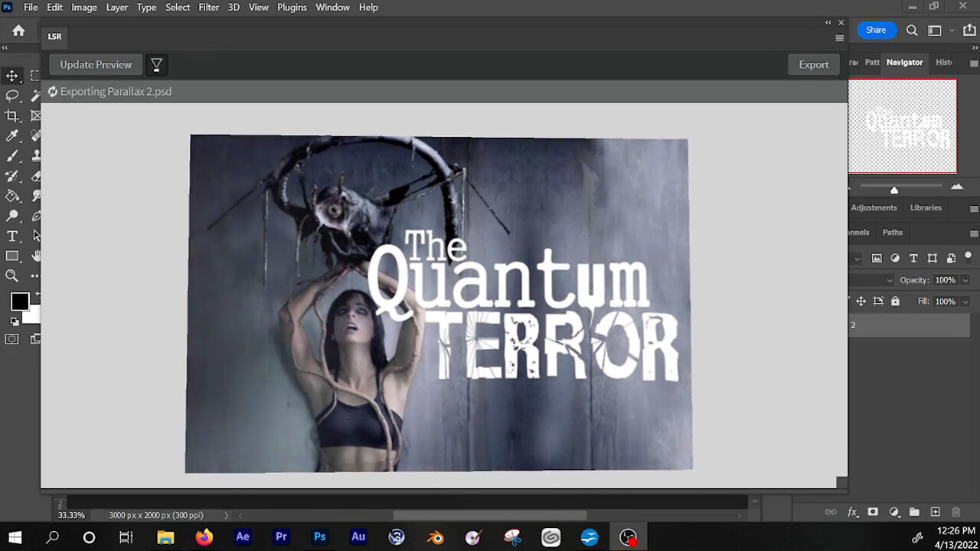The height and width of the screenshot is (551, 980).
Task: Select the Zoom tool
Action: (x=12, y=275)
